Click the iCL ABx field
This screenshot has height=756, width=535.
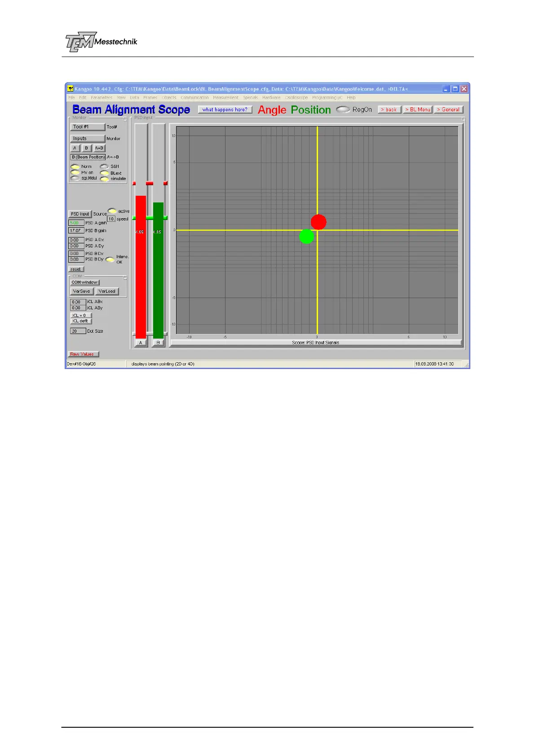[78, 302]
